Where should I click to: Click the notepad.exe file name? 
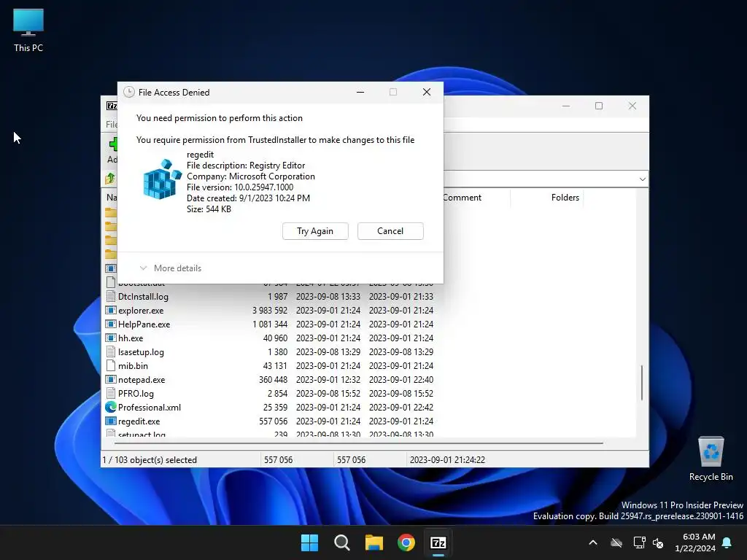coord(142,379)
